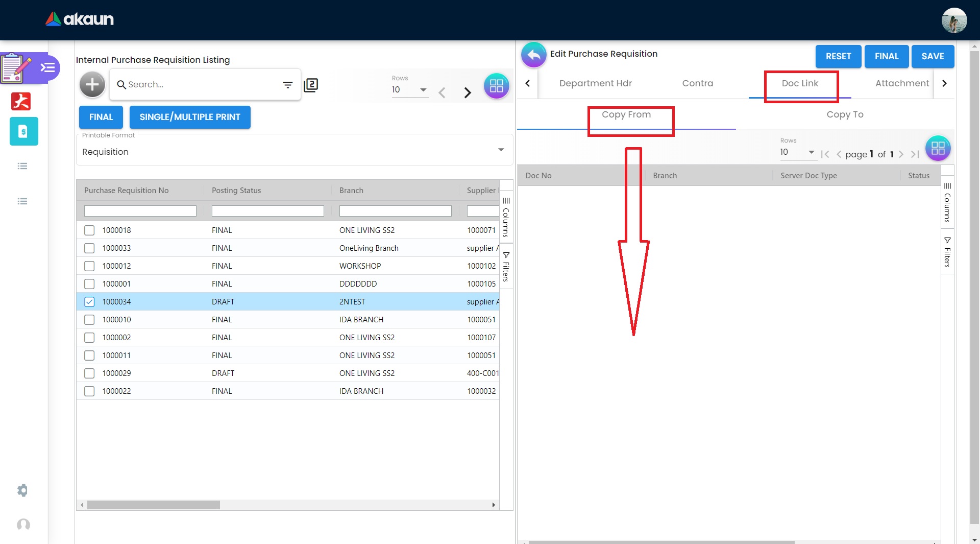This screenshot has height=544, width=980.
Task: Open the grid view icon in listing toolbar
Action: point(496,86)
